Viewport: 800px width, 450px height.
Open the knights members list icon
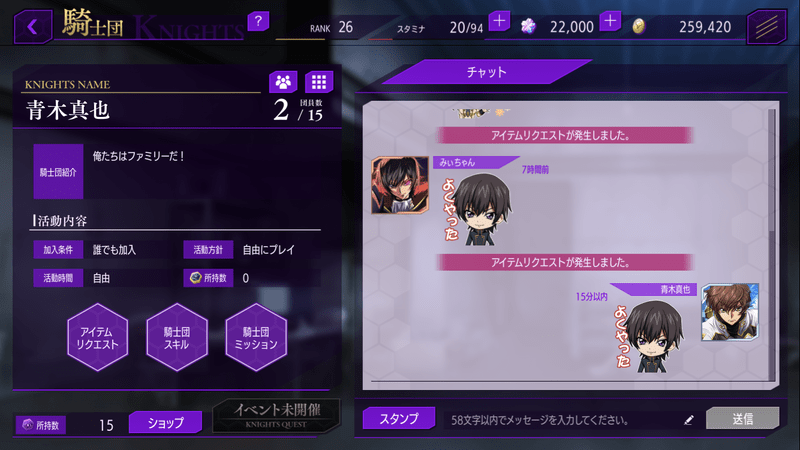[283, 82]
